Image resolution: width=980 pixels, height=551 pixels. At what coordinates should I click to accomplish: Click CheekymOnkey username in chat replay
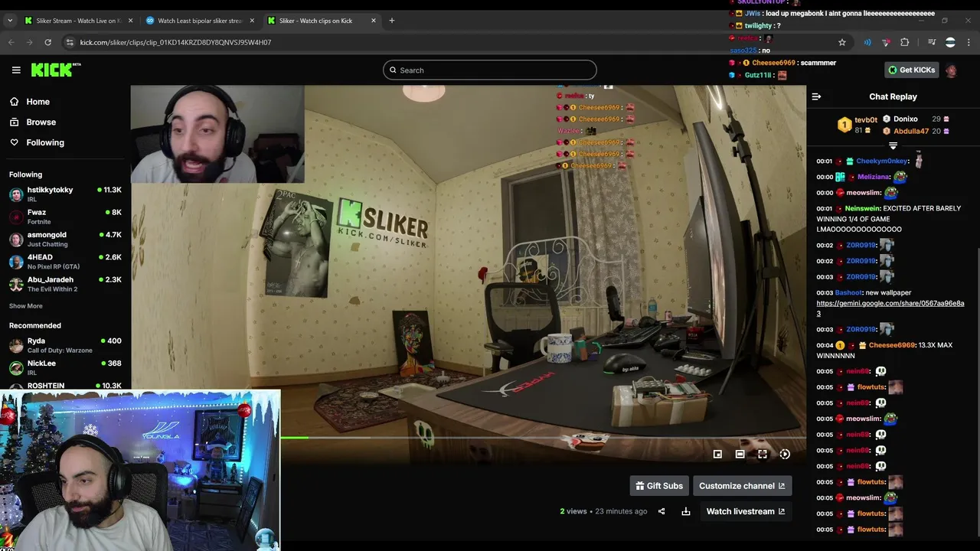[x=882, y=161]
